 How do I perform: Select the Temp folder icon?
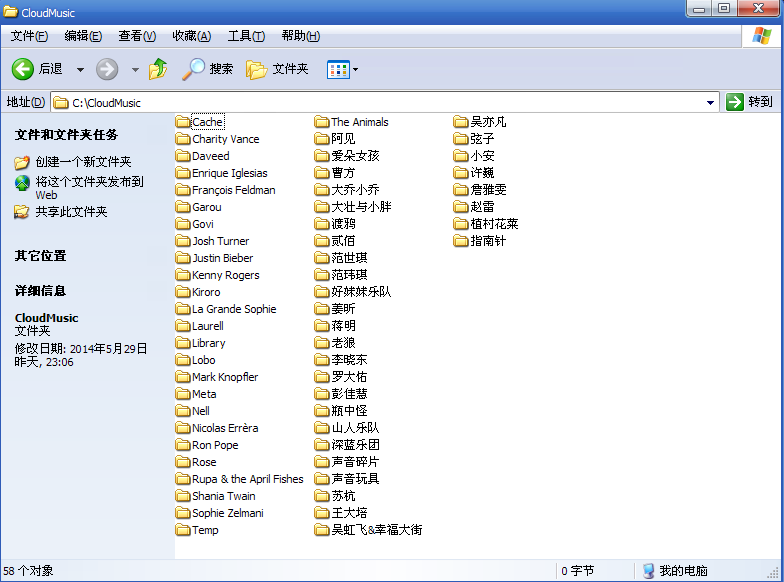click(x=183, y=530)
